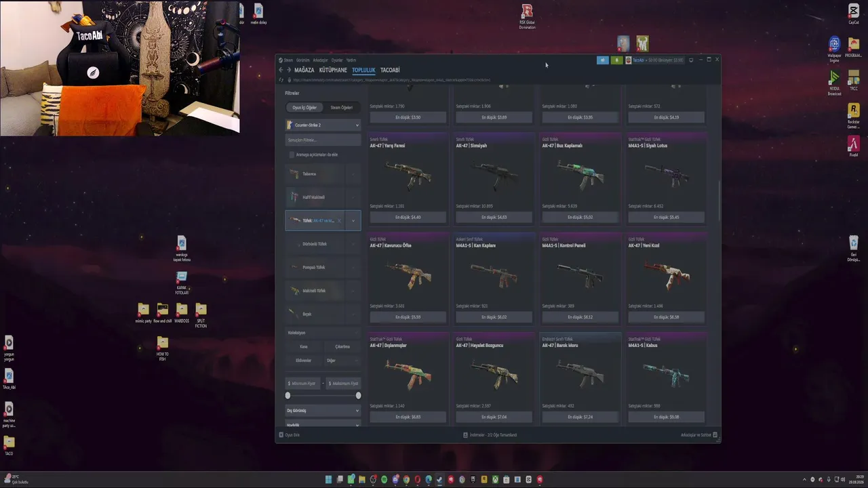This screenshot has height=488, width=868.
Task: Open the KAPAK FOTOLAR desktop file
Action: tap(181, 283)
